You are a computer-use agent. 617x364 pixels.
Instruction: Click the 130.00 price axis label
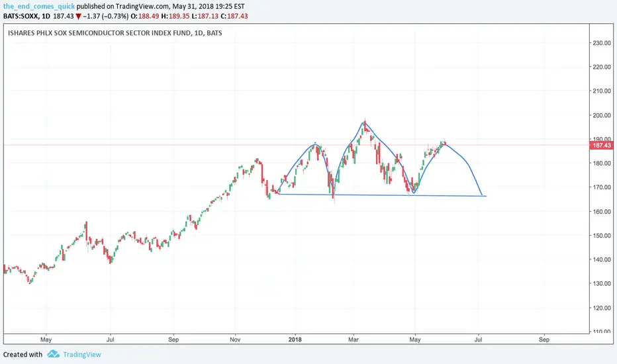[x=602, y=283]
